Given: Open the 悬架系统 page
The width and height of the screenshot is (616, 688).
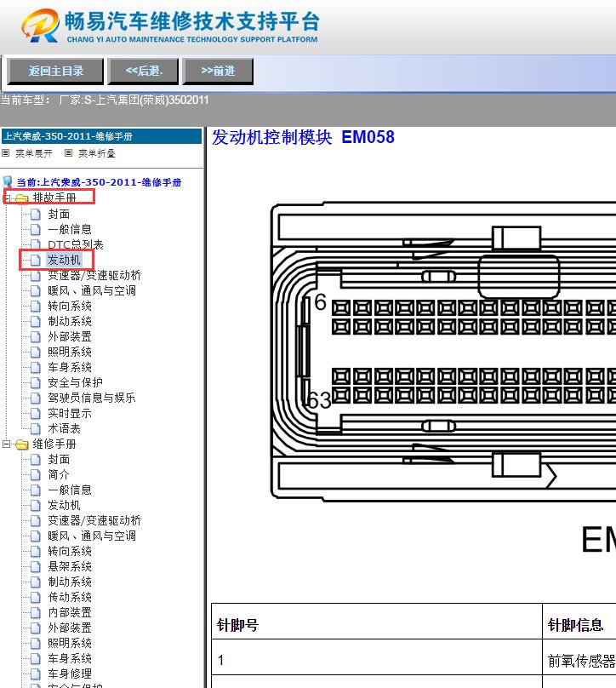Looking at the screenshot, I should (70, 566).
